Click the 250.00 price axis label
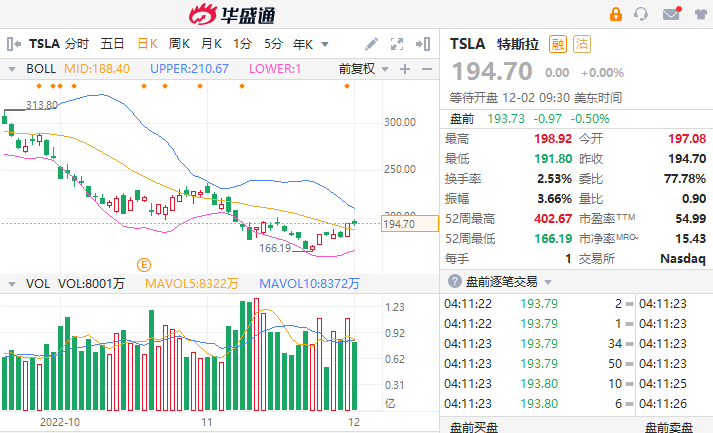Screen dimensions: 713x433 pos(400,169)
